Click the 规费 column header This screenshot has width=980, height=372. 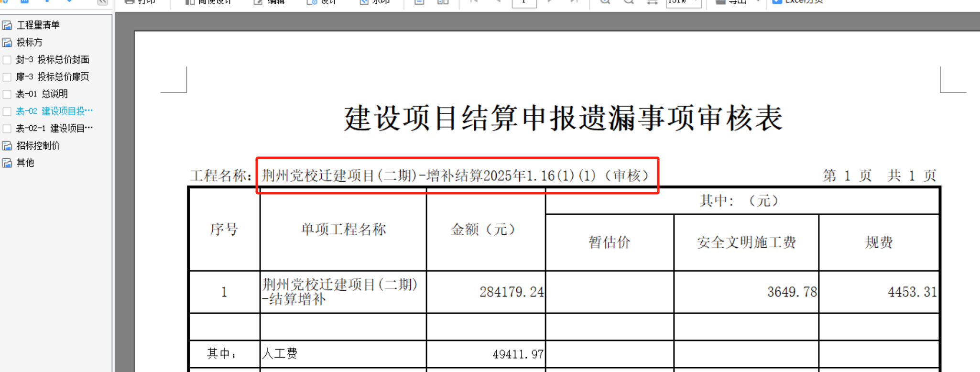[x=879, y=242]
